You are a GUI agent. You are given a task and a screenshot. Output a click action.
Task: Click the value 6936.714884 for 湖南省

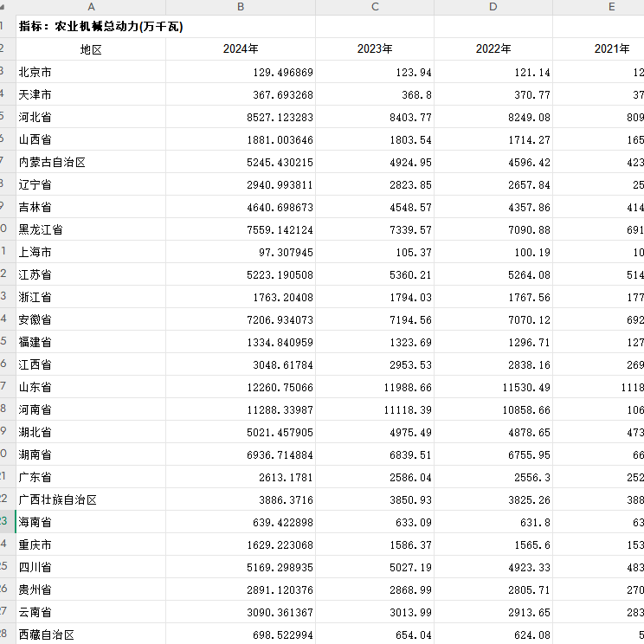tap(241, 454)
